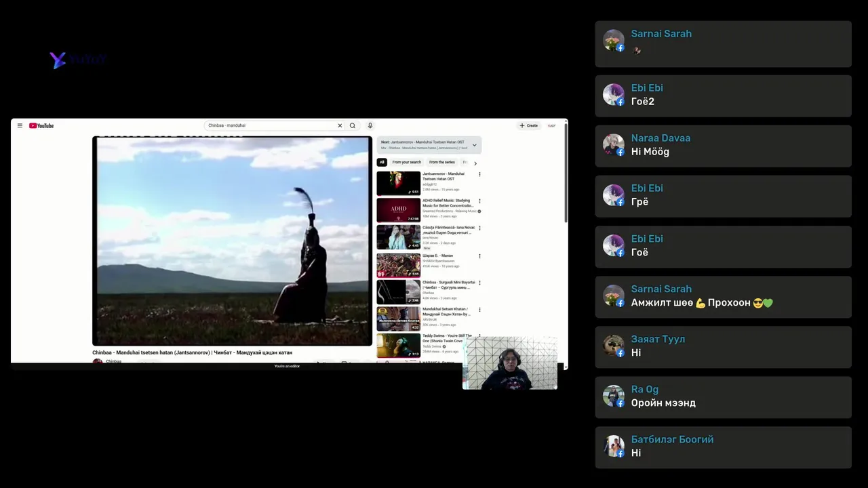The image size is (868, 488).
Task: Clear the search box with X
Action: (x=340, y=125)
